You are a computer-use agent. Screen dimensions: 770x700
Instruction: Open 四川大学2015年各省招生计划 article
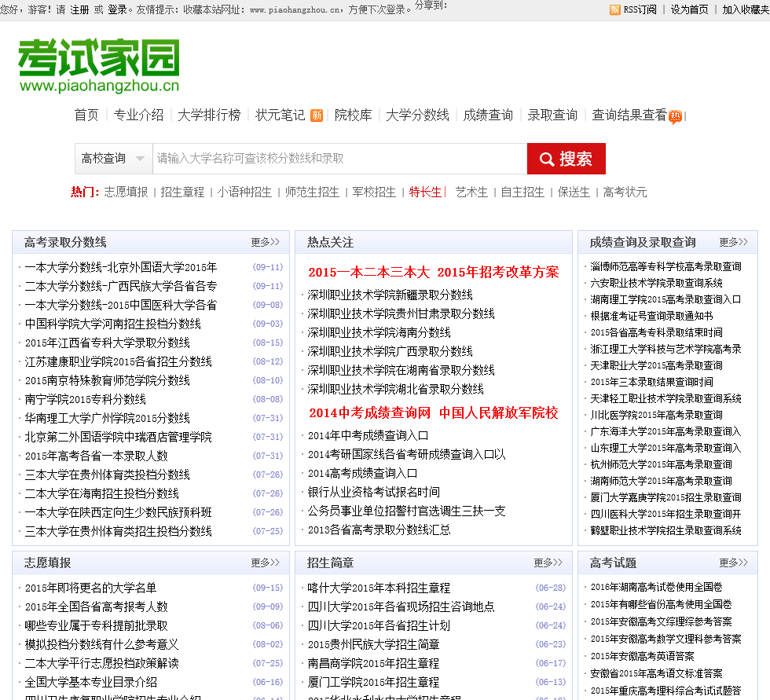click(x=379, y=626)
